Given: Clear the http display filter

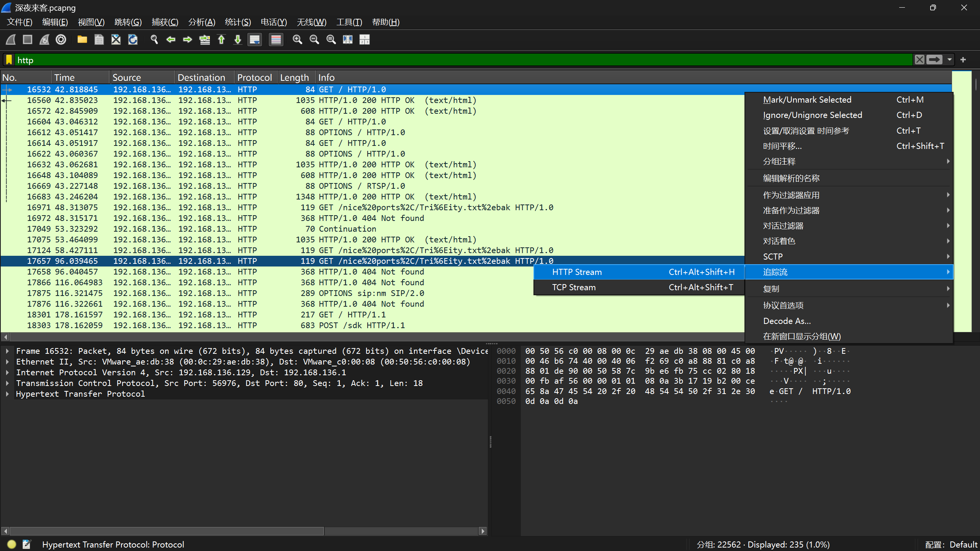Looking at the screenshot, I should [920, 59].
